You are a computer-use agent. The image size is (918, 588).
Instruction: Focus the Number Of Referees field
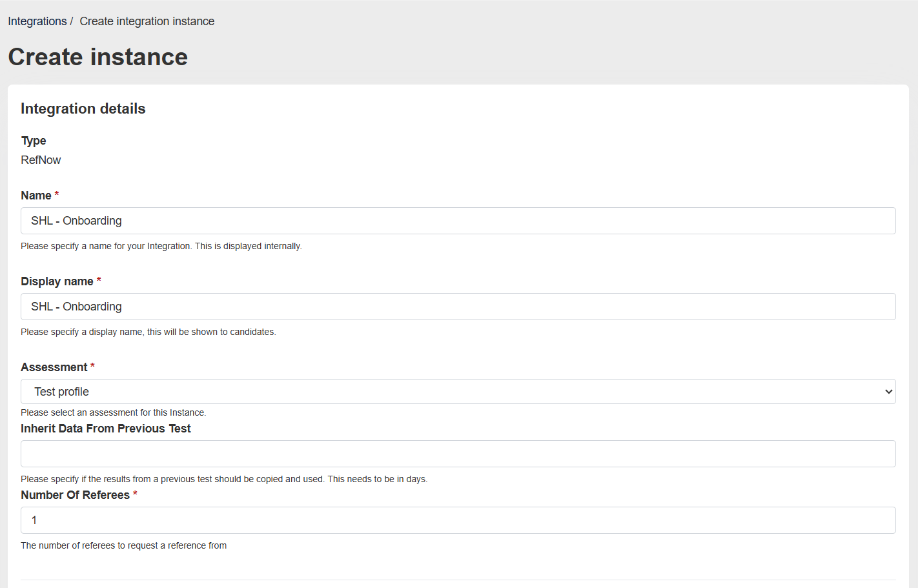458,520
